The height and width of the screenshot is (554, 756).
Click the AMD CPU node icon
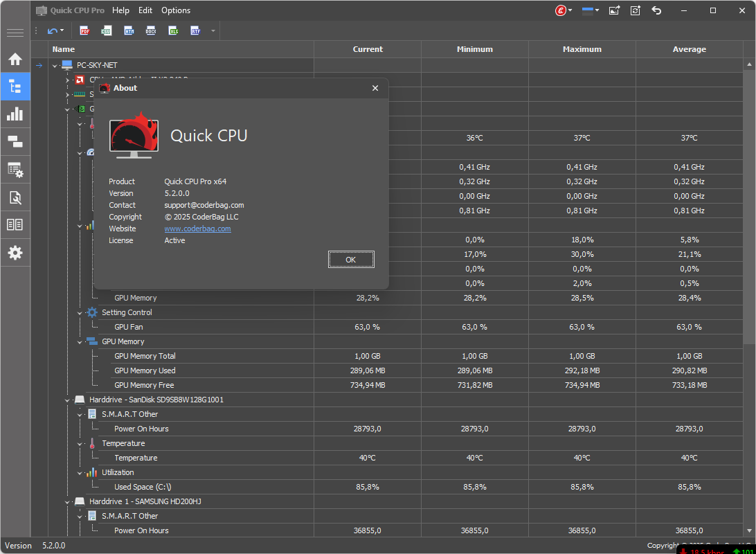pos(80,80)
